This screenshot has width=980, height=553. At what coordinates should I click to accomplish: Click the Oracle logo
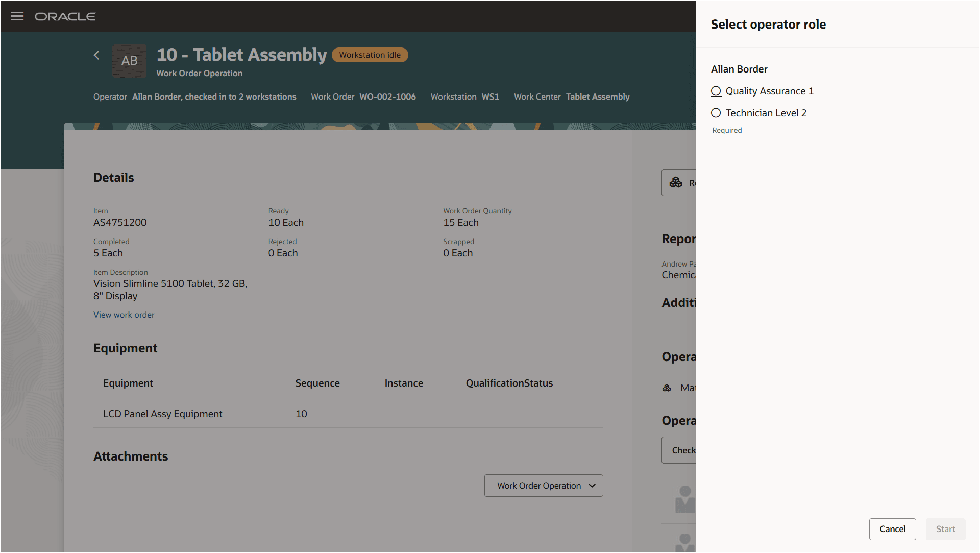pyautogui.click(x=65, y=17)
